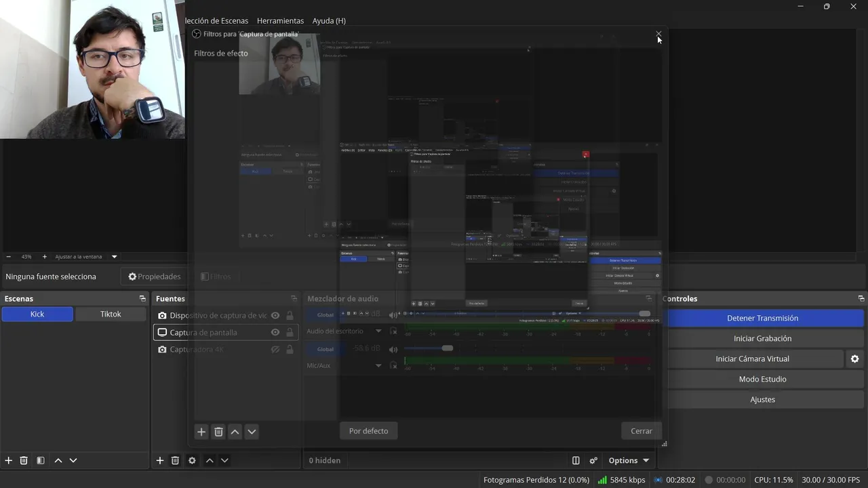The width and height of the screenshot is (868, 488).
Task: Click the 5845 kbps bitrate indicator
Action: (x=621, y=480)
